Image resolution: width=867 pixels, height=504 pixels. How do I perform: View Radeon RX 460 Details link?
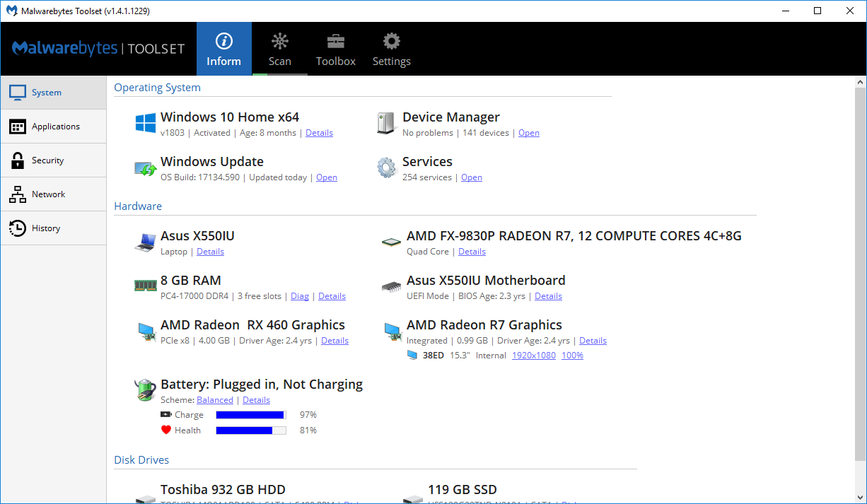(334, 341)
